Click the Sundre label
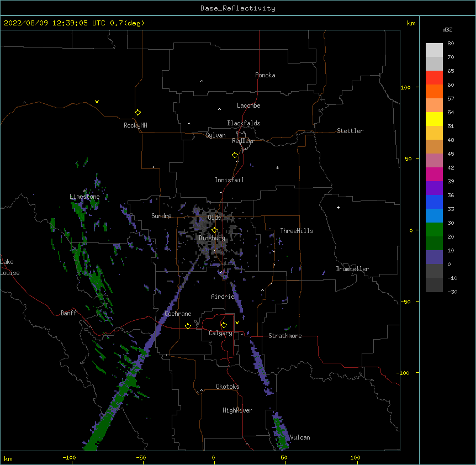Image resolution: width=476 pixels, height=465 pixels. (161, 216)
